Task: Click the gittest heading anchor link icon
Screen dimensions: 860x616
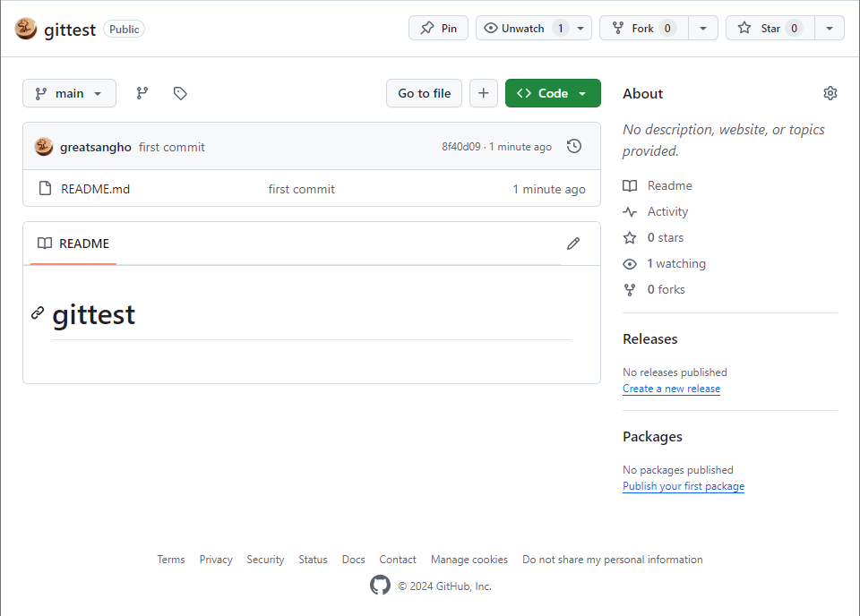Action: [38, 313]
